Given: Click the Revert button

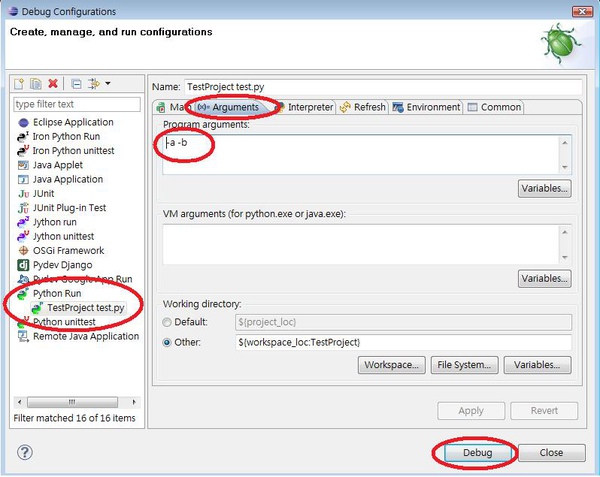Looking at the screenshot, I should 544,411.
